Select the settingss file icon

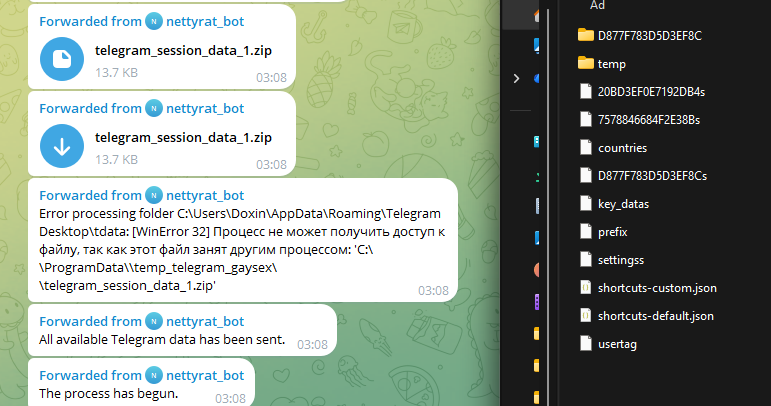pyautogui.click(x=586, y=260)
